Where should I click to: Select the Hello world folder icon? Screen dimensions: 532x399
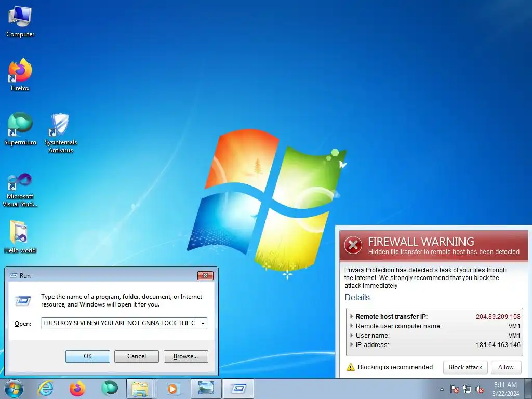20,237
